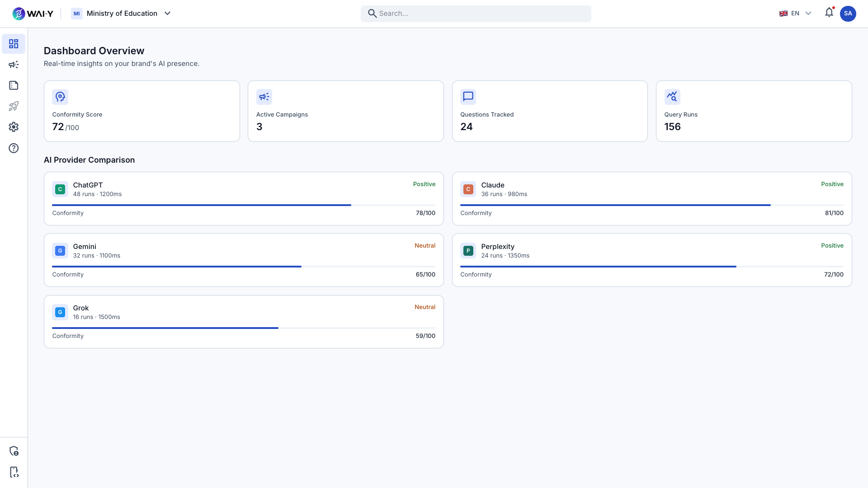Select the Perplexity provider entry
Viewport: 868px width, 488px height.
tap(651, 260)
